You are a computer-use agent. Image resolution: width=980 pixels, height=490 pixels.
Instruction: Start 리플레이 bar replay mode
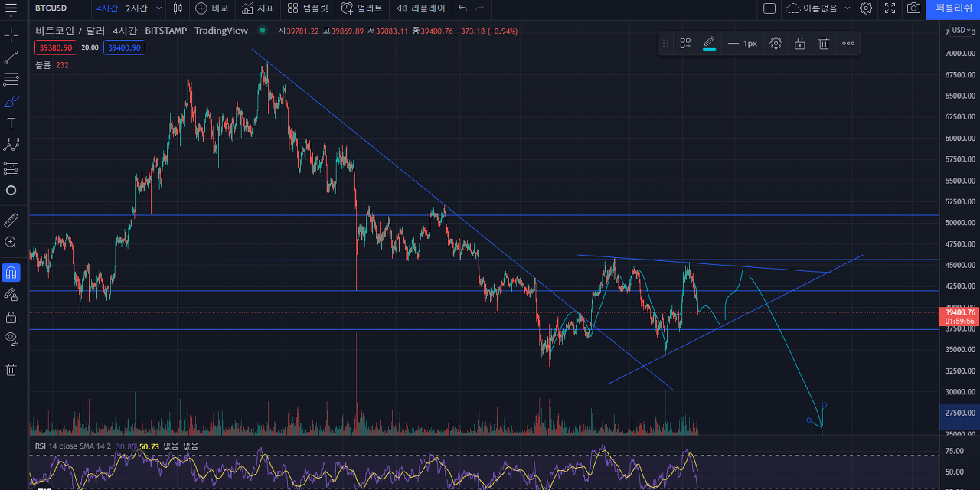(x=421, y=8)
